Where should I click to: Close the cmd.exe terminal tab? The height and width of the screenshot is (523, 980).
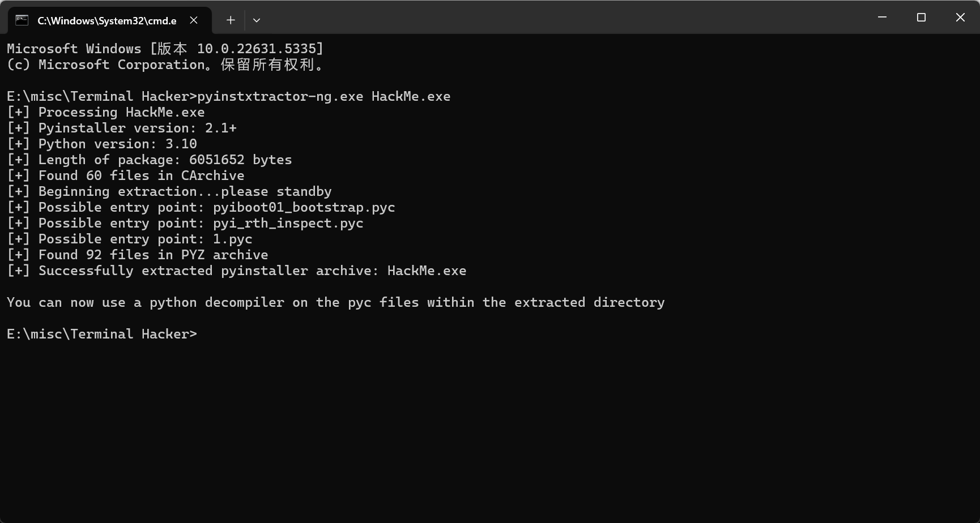click(x=194, y=20)
